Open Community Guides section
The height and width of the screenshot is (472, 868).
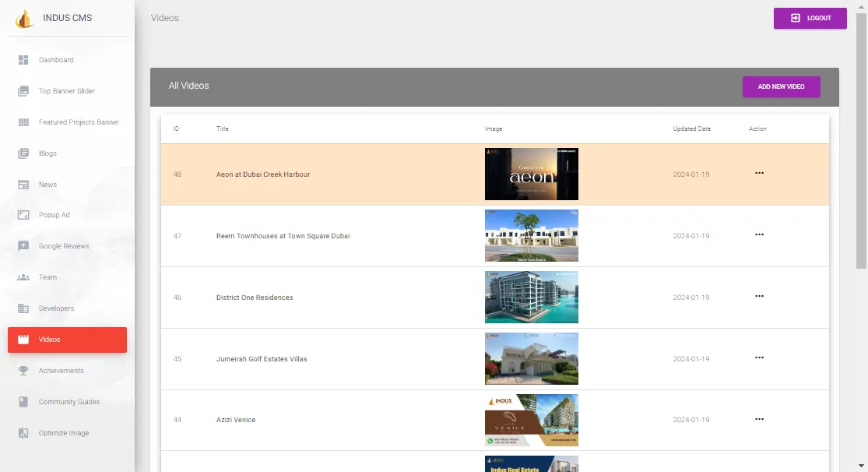point(67,402)
